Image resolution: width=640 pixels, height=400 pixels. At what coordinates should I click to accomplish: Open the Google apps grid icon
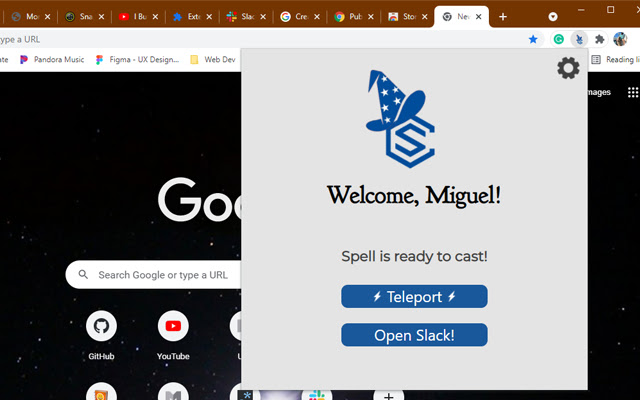tap(633, 92)
